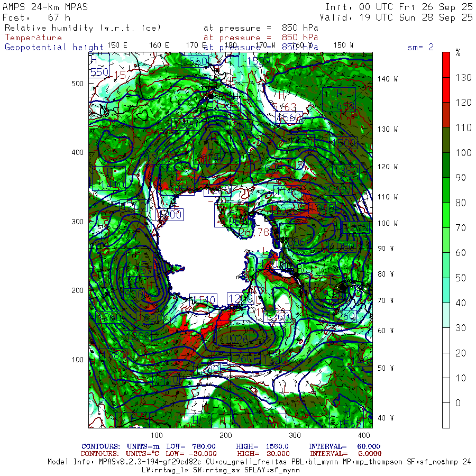476x476 pixels.
Task: Click the '0' colorbar value label
Action: click(x=458, y=403)
